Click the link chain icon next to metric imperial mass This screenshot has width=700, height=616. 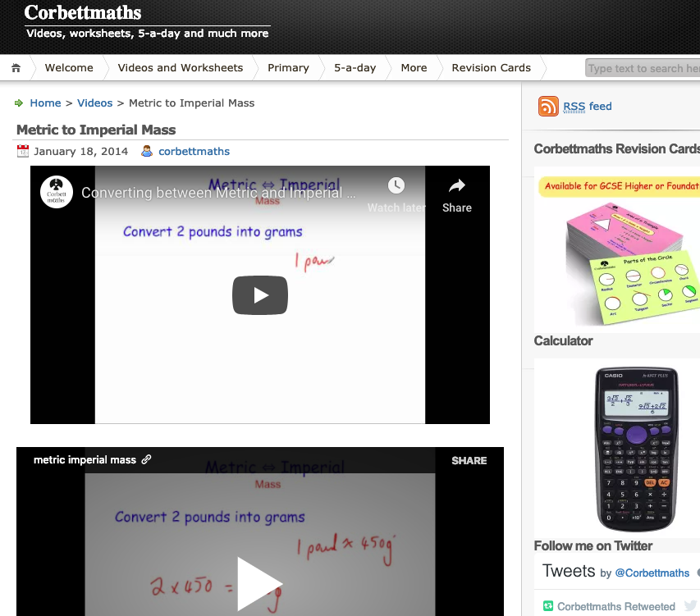click(x=146, y=460)
